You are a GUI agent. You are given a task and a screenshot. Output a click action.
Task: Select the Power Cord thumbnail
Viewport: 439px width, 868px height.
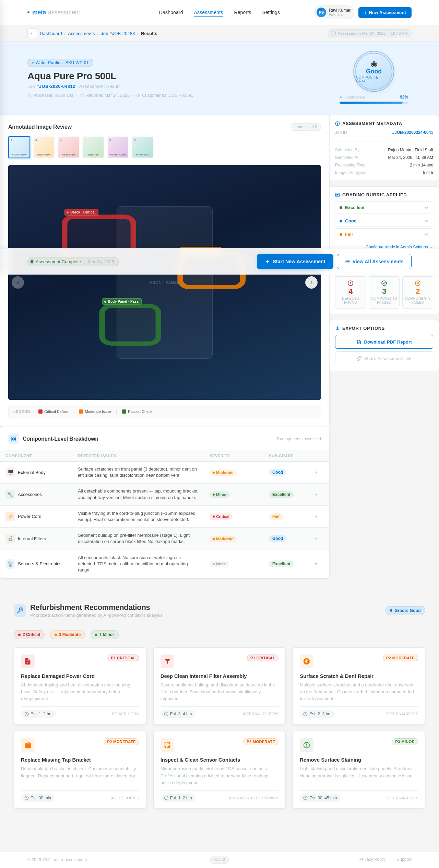tap(118, 147)
